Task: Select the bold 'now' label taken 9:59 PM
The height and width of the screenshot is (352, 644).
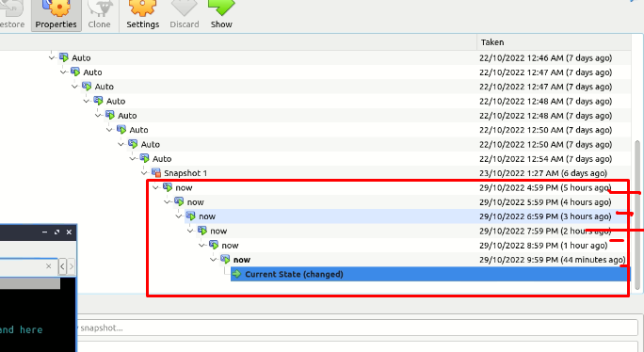Action: coord(241,260)
